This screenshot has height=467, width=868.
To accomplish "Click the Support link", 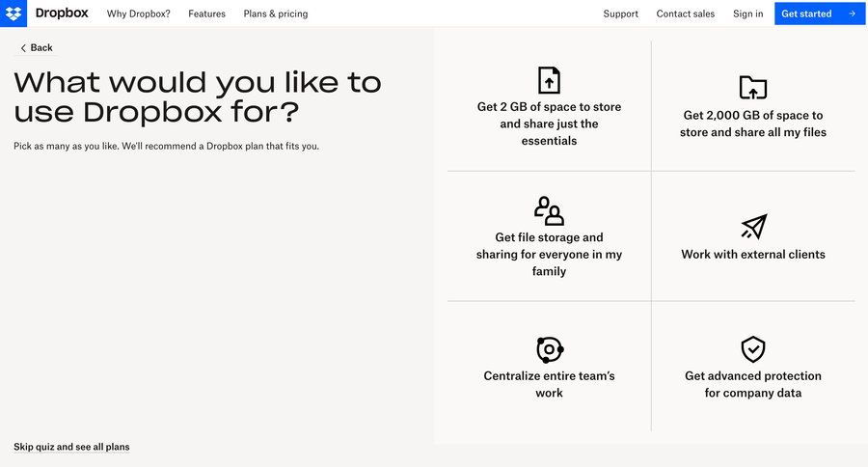I will click(x=620, y=14).
